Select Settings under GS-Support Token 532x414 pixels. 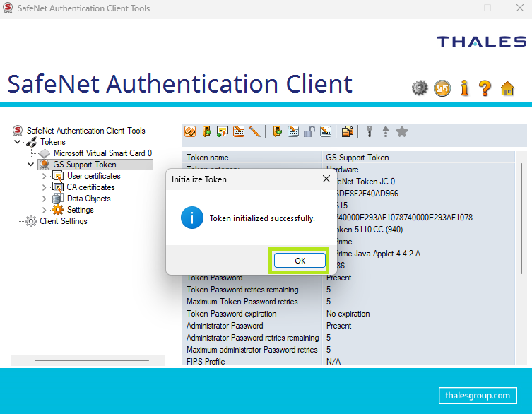tap(80, 210)
